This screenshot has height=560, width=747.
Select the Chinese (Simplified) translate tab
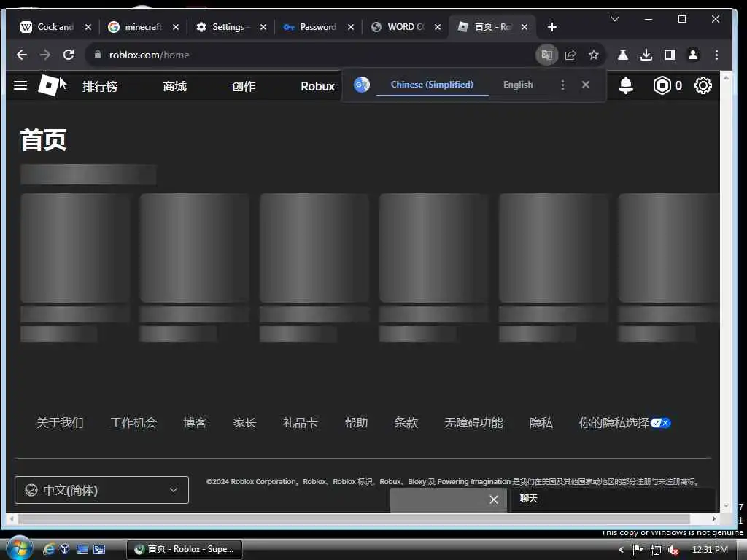[432, 85]
